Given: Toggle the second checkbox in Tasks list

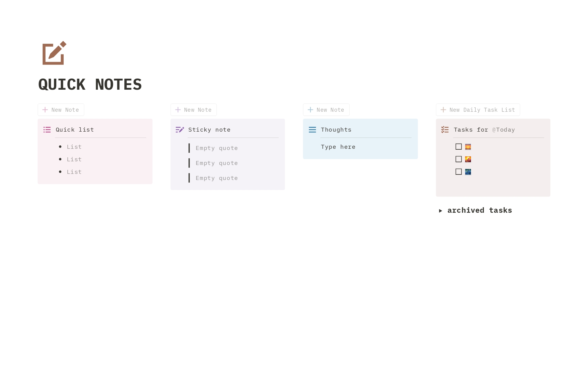Looking at the screenshot, I should pyautogui.click(x=458, y=159).
